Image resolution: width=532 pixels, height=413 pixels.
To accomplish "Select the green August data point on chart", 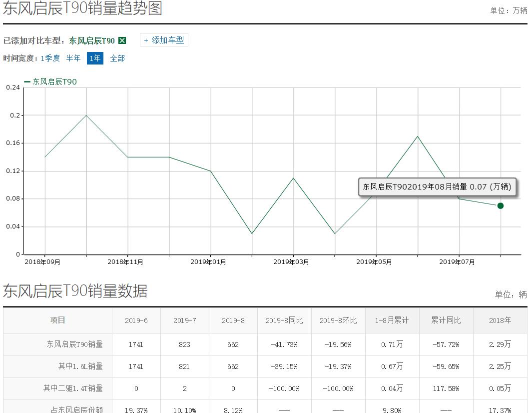I will click(x=500, y=205).
